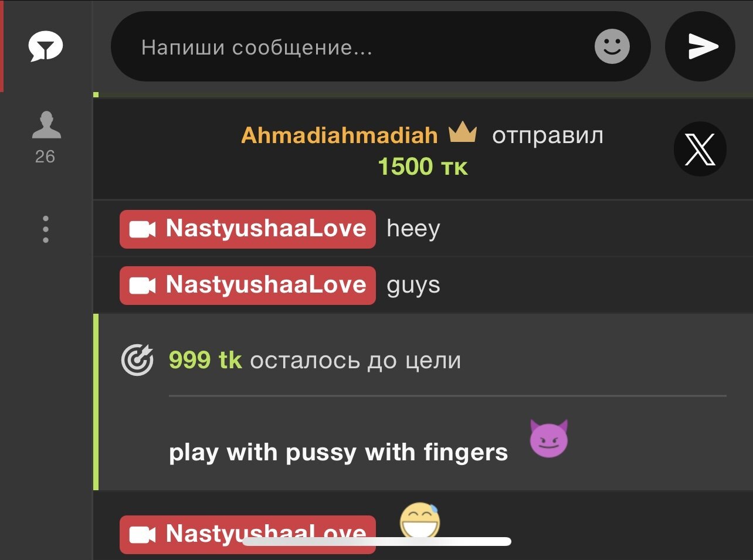Select the '999 tk' remaining goal amount
The width and height of the screenshot is (753, 560).
(205, 359)
